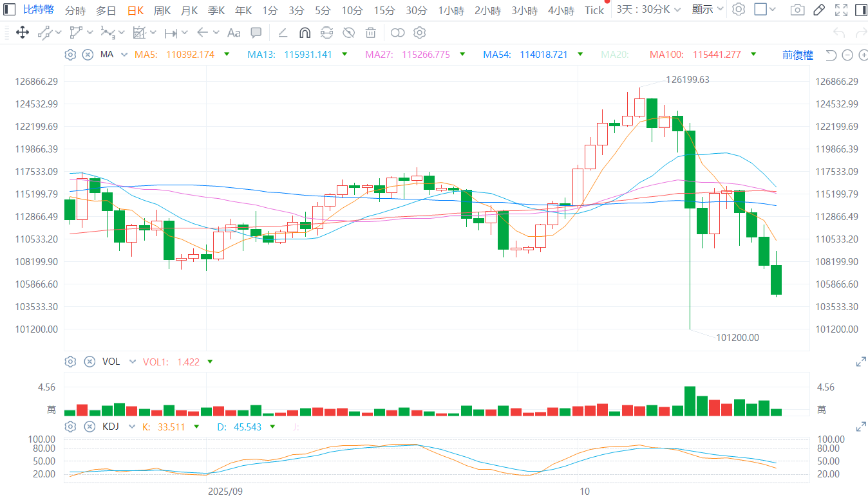The height and width of the screenshot is (498, 868).
Task: Select the move crosshair tool
Action: pos(22,33)
